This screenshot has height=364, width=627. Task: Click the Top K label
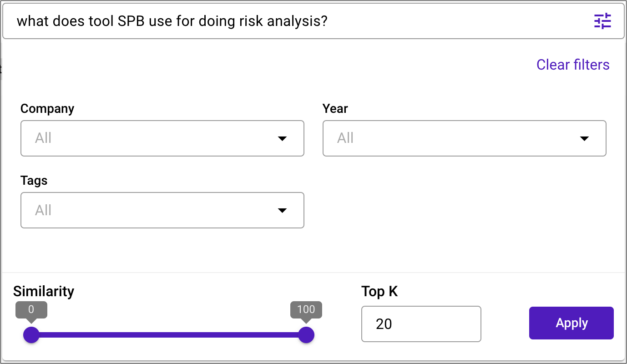(x=379, y=291)
